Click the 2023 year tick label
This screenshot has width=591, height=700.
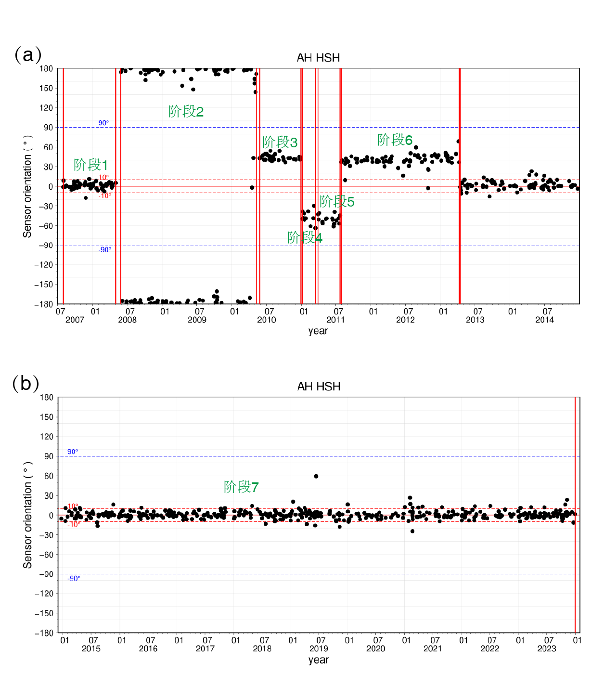coord(547,648)
